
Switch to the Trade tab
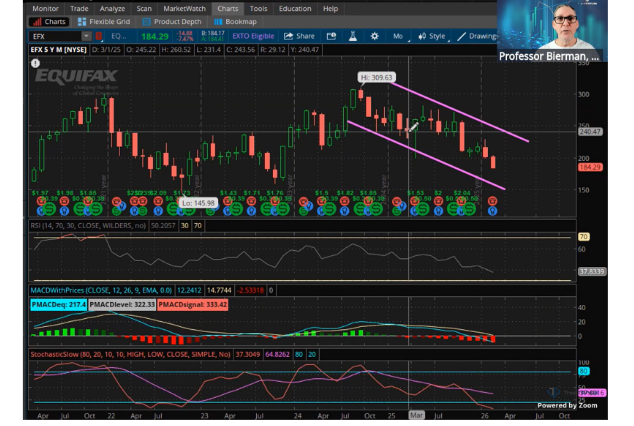pyautogui.click(x=79, y=8)
